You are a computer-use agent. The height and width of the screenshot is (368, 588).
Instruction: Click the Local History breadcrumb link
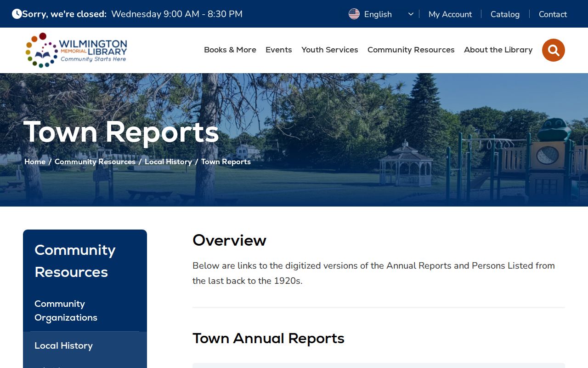(168, 161)
